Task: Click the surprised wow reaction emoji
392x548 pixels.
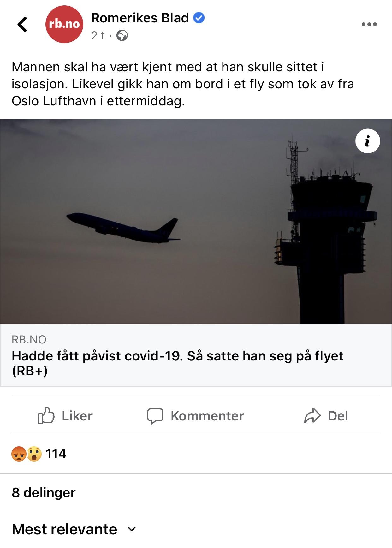Action: click(x=34, y=454)
